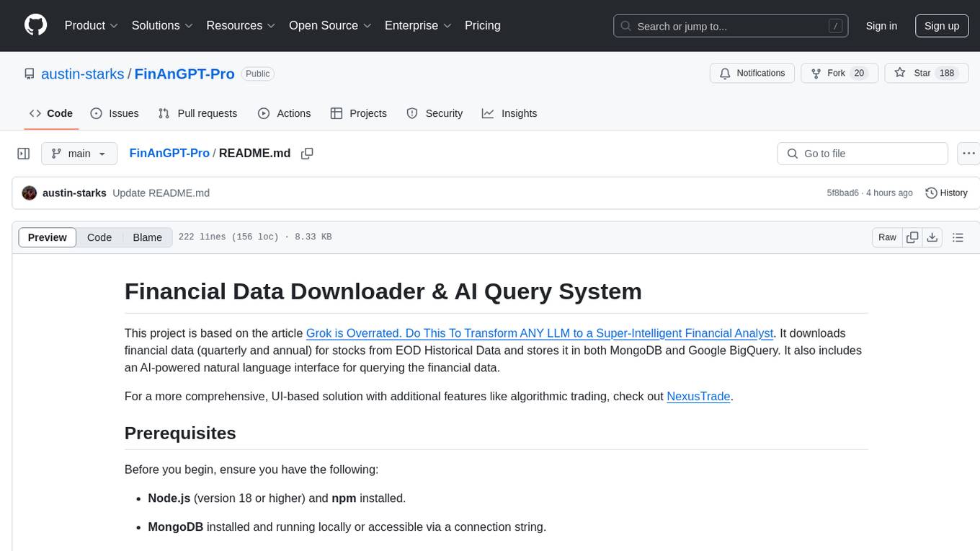The width and height of the screenshot is (980, 551).
Task: Expand the file tree side panel
Action: point(24,154)
